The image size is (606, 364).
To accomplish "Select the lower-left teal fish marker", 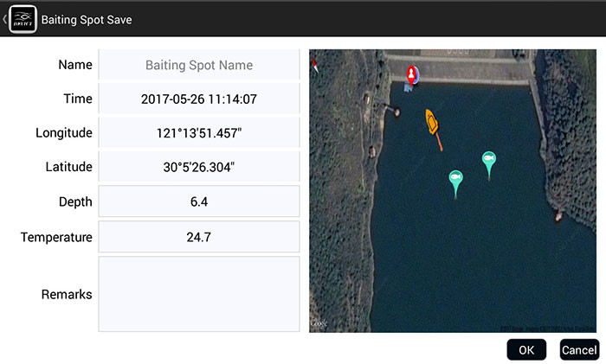I will pyautogui.click(x=456, y=179).
